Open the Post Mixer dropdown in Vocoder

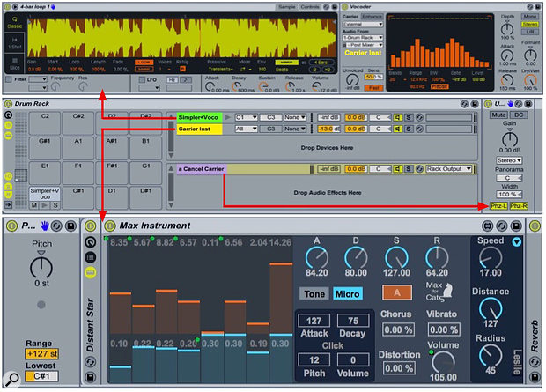pos(365,45)
